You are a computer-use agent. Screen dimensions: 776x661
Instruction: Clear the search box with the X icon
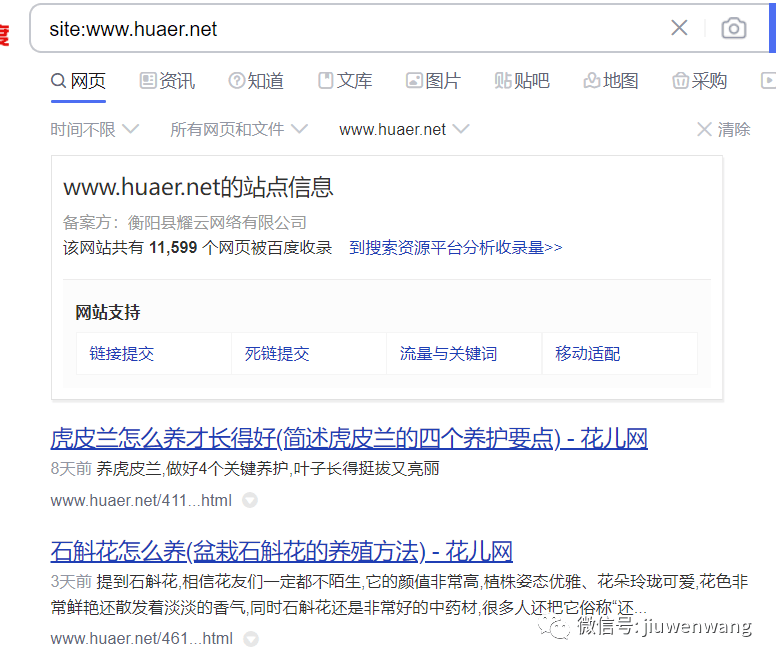(x=679, y=28)
